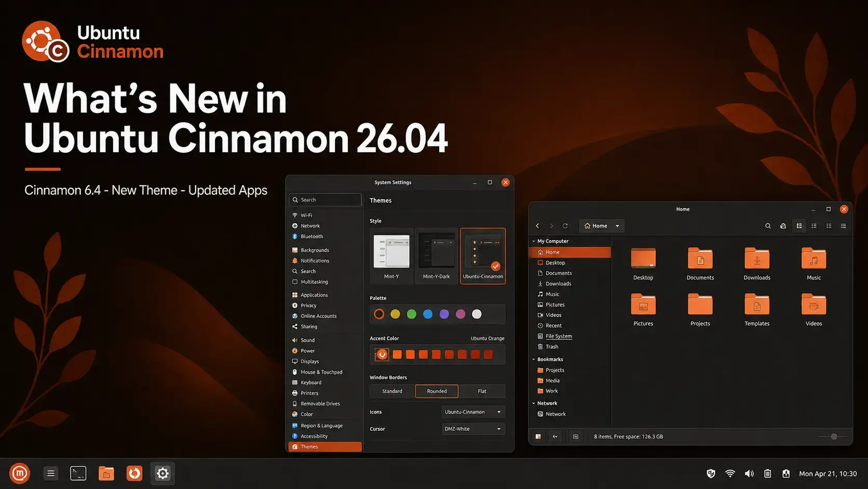The height and width of the screenshot is (489, 868).
Task: Pick the purple palette color
Action: [x=444, y=314]
